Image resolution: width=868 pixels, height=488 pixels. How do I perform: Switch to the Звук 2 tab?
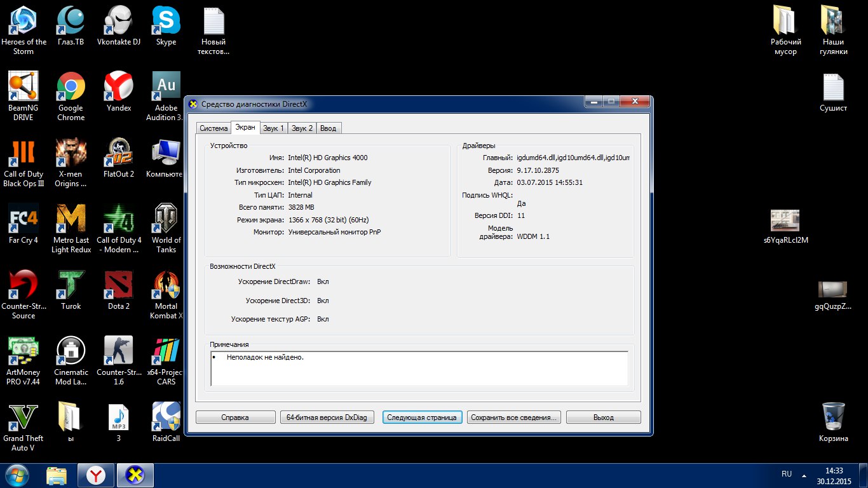tap(302, 128)
